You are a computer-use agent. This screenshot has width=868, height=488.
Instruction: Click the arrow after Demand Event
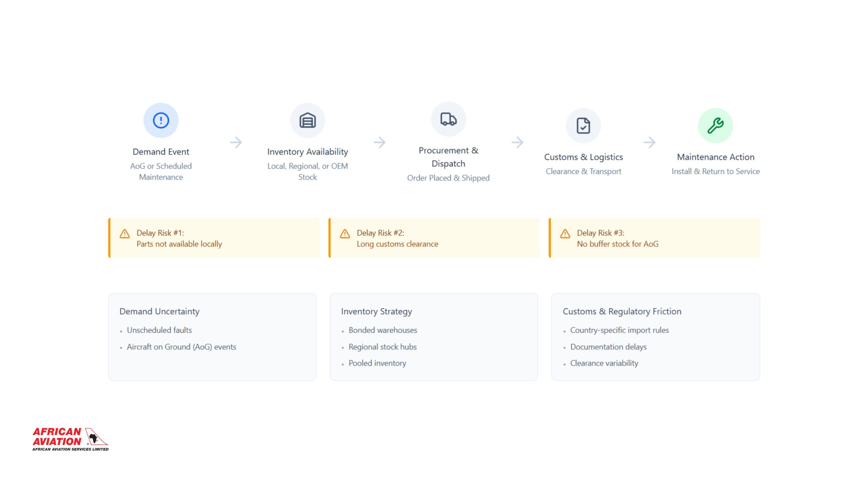(236, 142)
